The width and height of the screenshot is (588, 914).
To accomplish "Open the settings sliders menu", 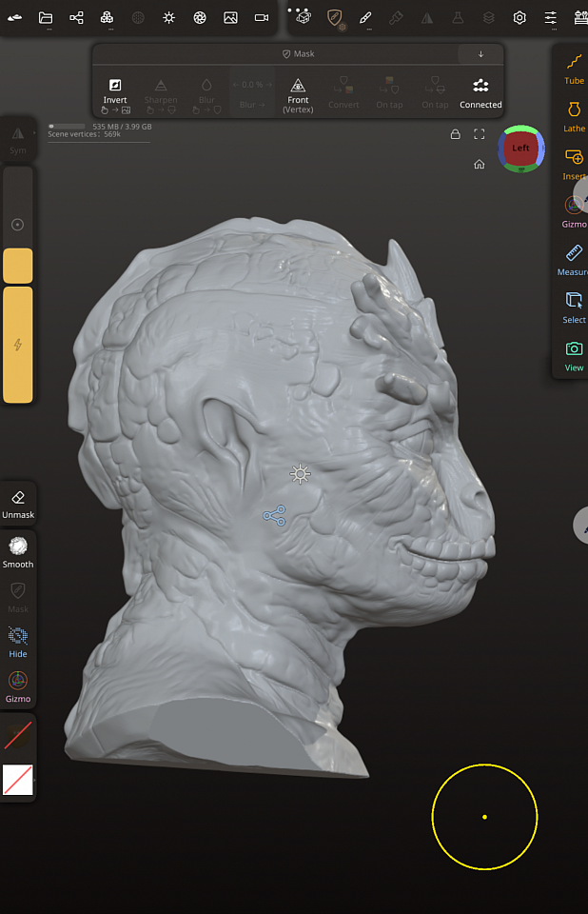I will [550, 17].
